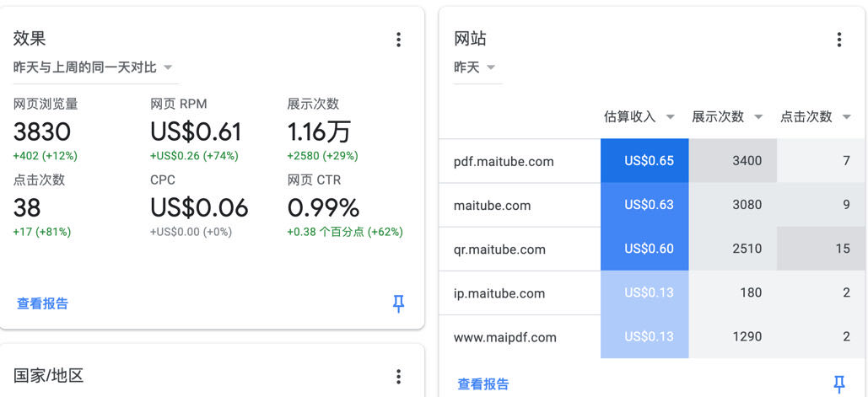The height and width of the screenshot is (397, 868).
Task: Click the 3080 impressions cell
Action: (x=733, y=205)
